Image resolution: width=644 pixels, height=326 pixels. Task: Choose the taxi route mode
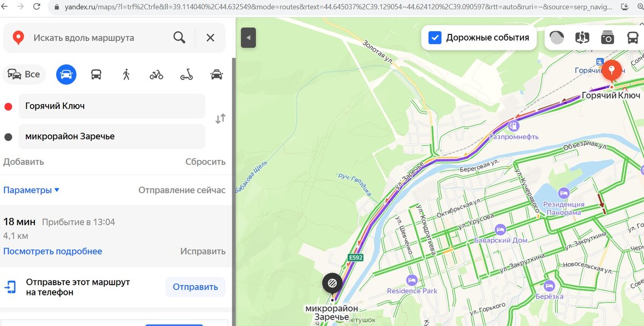216,74
